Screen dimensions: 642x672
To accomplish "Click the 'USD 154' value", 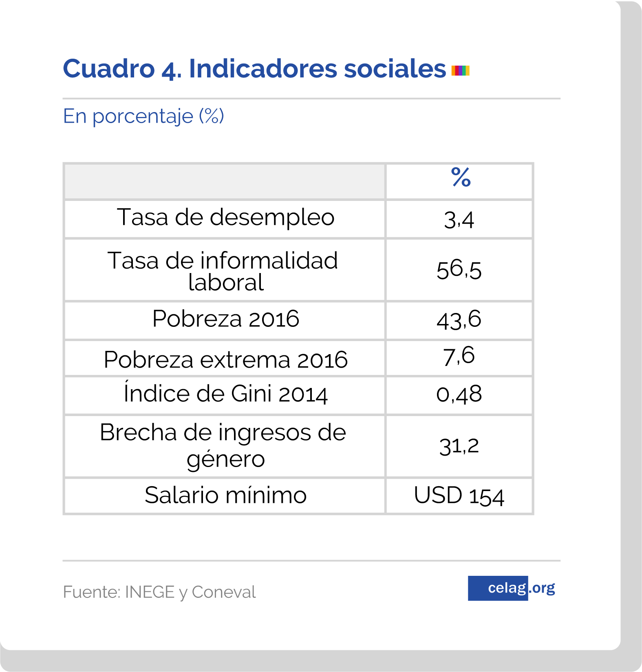I will click(x=459, y=496).
